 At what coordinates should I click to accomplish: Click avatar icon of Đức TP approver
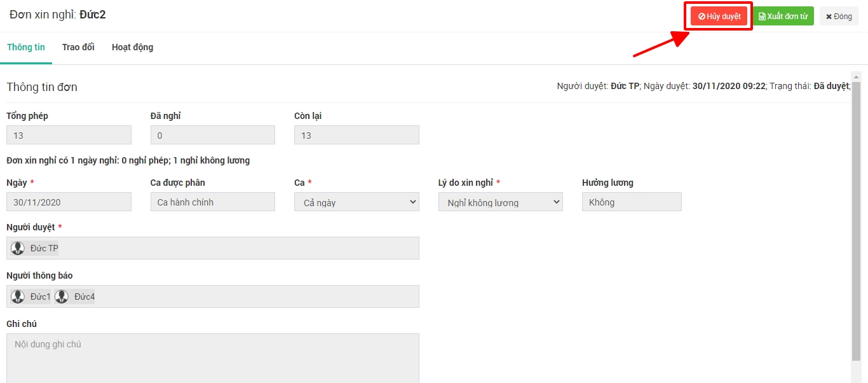pyautogui.click(x=18, y=248)
